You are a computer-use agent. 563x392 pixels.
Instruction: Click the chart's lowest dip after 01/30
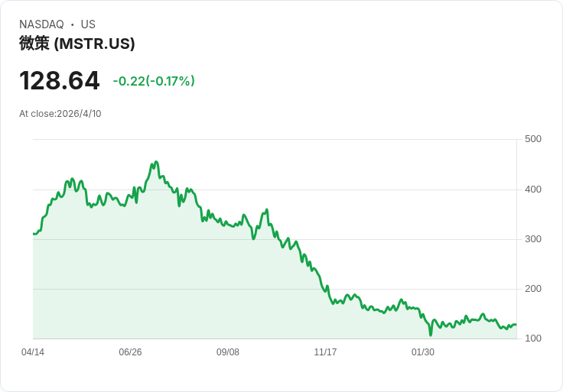pyautogui.click(x=431, y=335)
